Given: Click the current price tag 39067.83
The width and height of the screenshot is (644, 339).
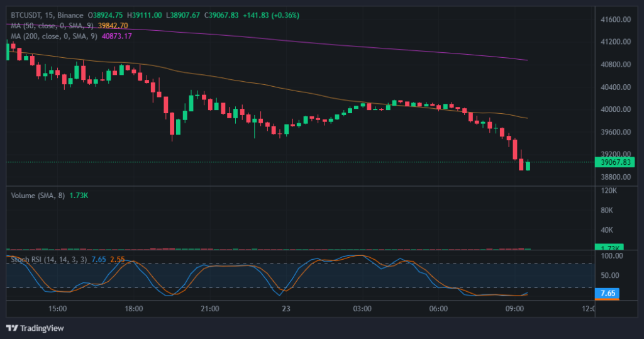Looking at the screenshot, I should [615, 162].
